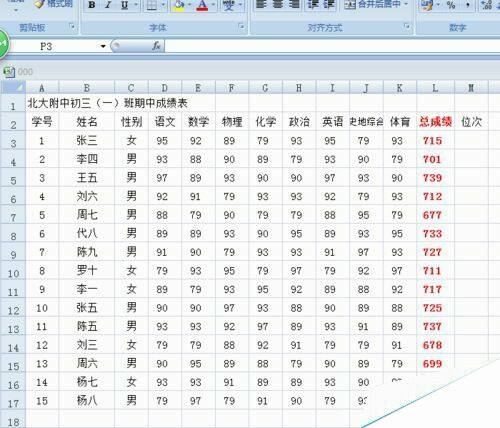Click the 语文 header cell

[165, 122]
